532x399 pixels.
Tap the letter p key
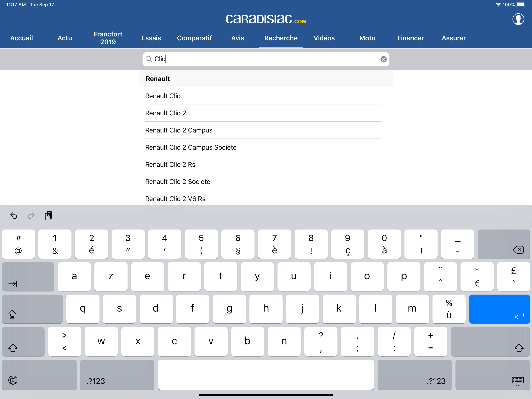click(x=404, y=276)
